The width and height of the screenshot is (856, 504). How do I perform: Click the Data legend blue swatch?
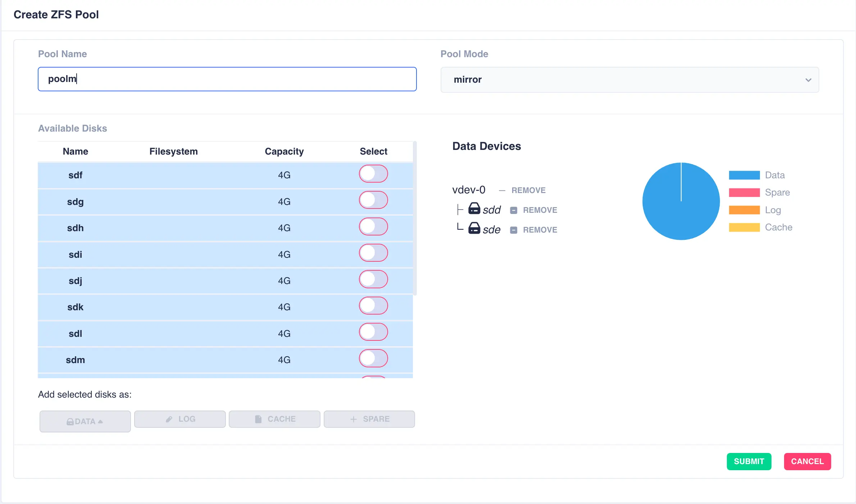[x=744, y=175]
